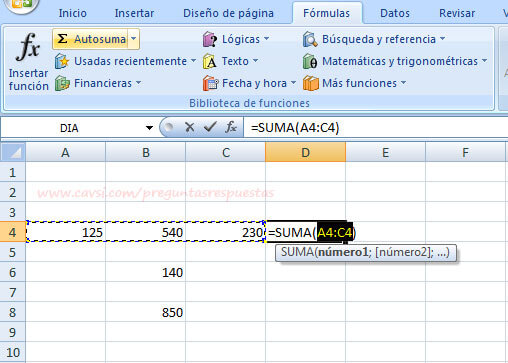Open the Texto functions menu
The height and width of the screenshot is (363, 508).
pos(230,61)
